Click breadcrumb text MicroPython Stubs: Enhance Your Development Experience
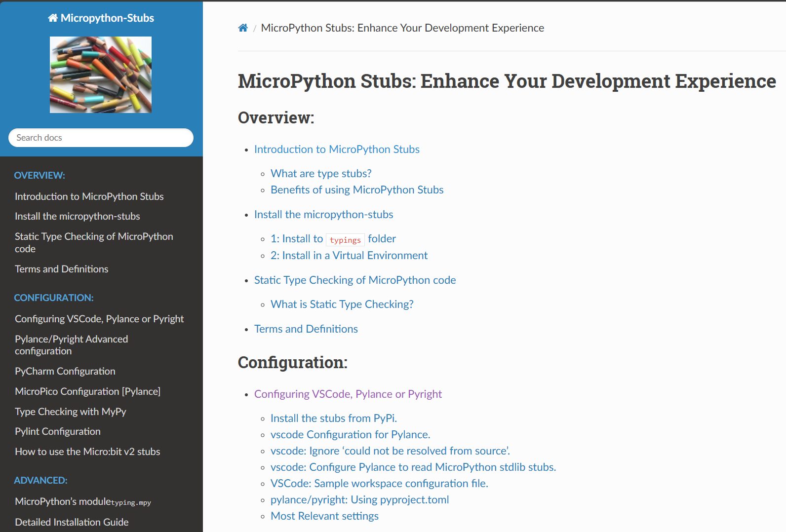The image size is (786, 532). tap(402, 28)
